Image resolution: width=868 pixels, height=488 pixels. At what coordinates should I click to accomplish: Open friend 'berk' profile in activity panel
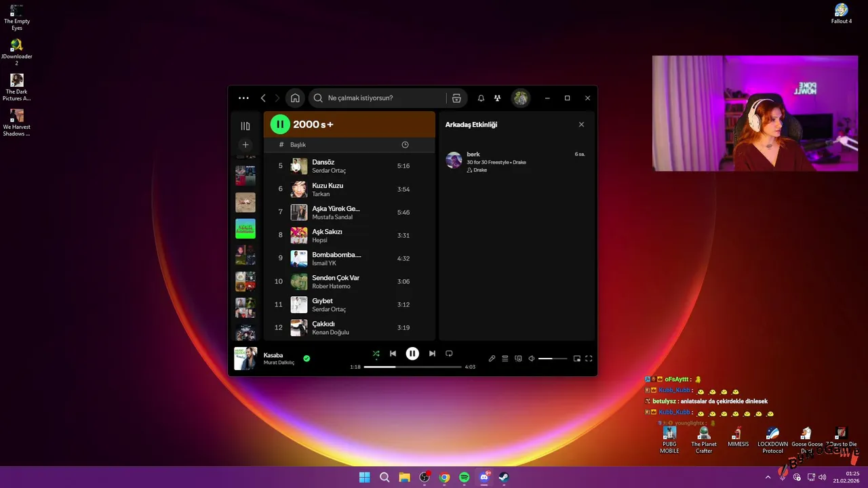(473, 155)
